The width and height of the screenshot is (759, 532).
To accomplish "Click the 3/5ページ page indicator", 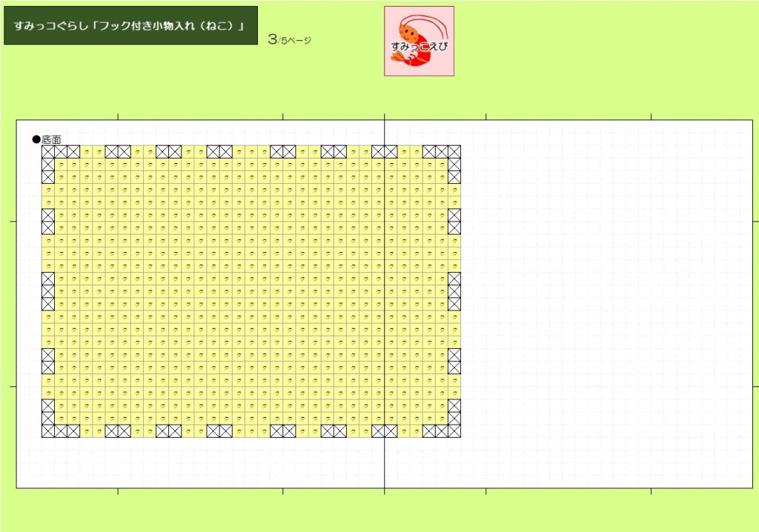I will pos(289,39).
